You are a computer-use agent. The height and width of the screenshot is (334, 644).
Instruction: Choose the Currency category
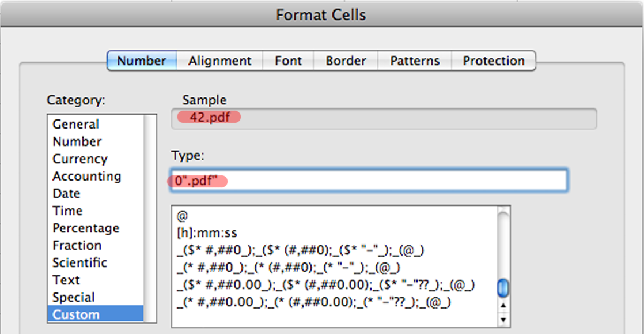79,159
